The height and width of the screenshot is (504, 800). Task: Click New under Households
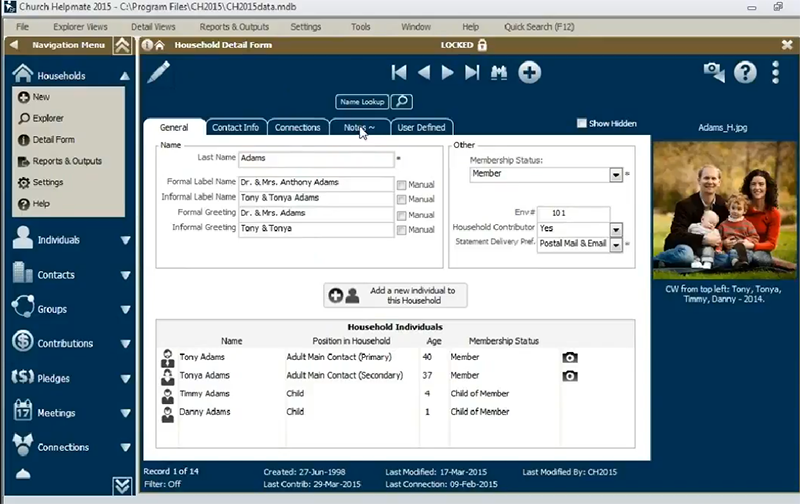tap(34, 97)
